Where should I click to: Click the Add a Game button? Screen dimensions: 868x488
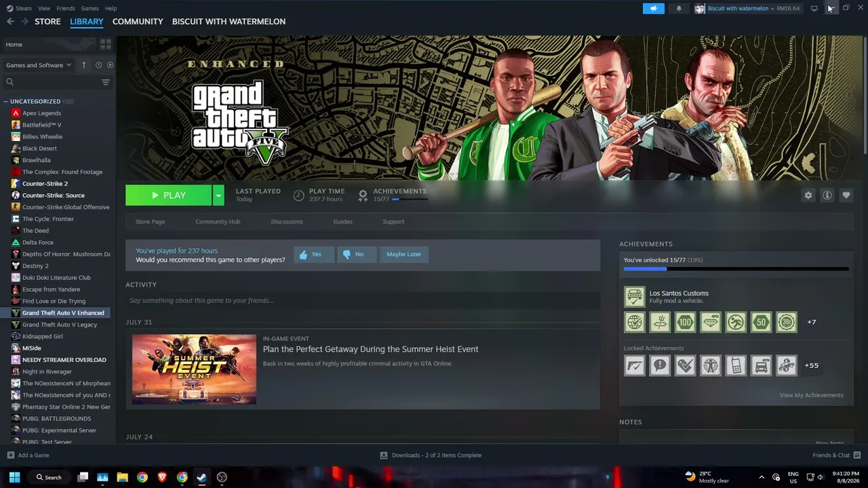28,455
